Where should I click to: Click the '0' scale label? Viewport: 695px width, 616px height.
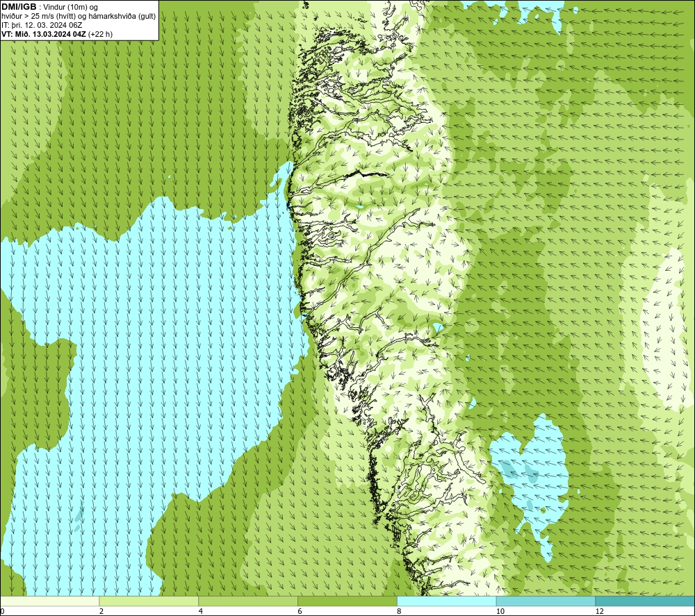point(2,611)
